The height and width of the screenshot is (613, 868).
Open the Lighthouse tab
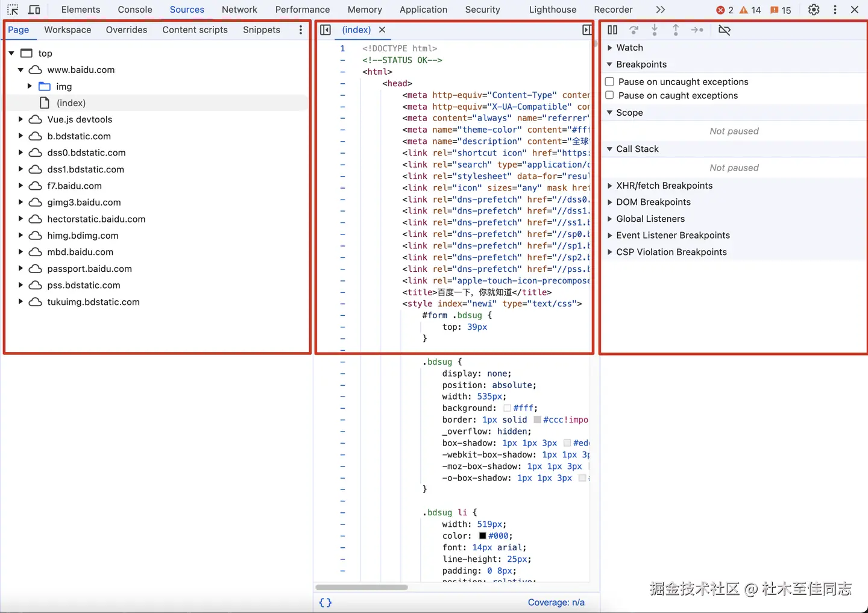tap(553, 10)
